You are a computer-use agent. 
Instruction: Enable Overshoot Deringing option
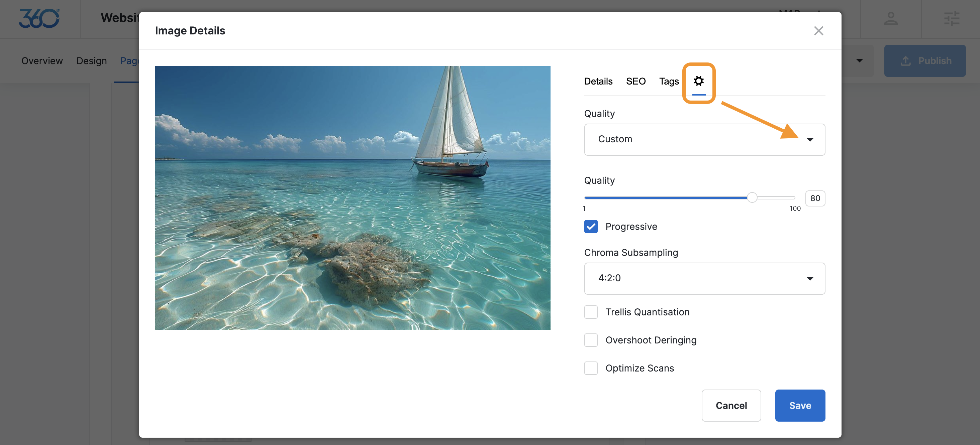click(x=591, y=340)
